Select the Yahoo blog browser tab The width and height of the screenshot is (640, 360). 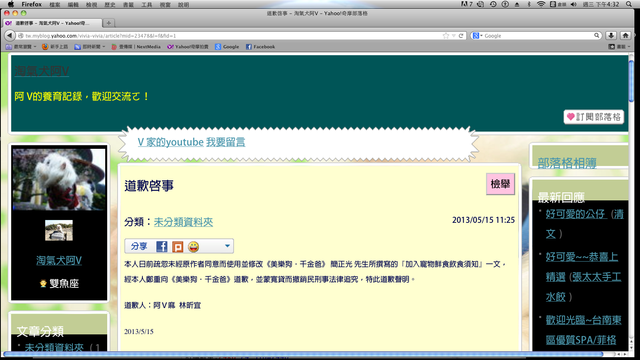click(x=52, y=23)
